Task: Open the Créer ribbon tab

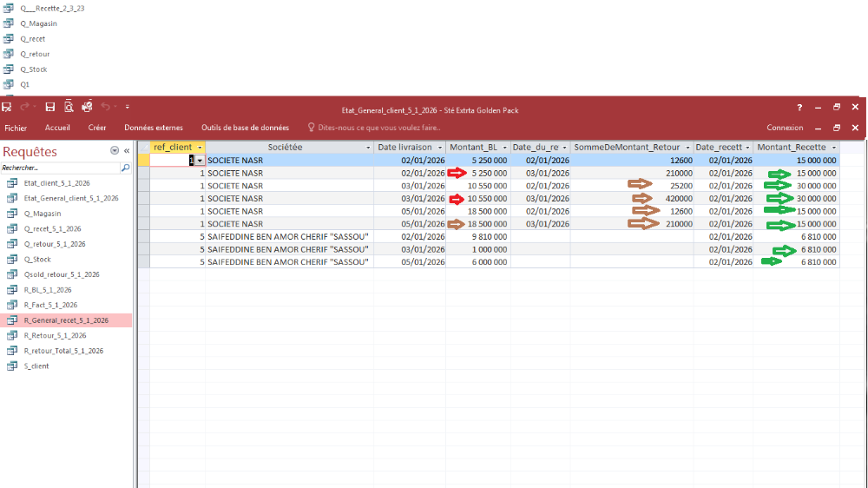Action: [x=97, y=128]
